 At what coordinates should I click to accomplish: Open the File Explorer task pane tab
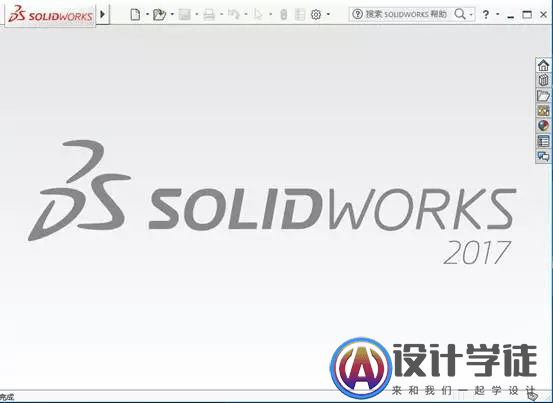[543, 95]
